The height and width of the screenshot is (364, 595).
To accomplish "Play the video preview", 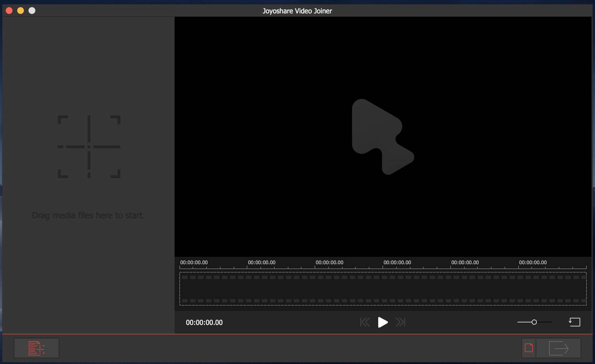I will [382, 322].
